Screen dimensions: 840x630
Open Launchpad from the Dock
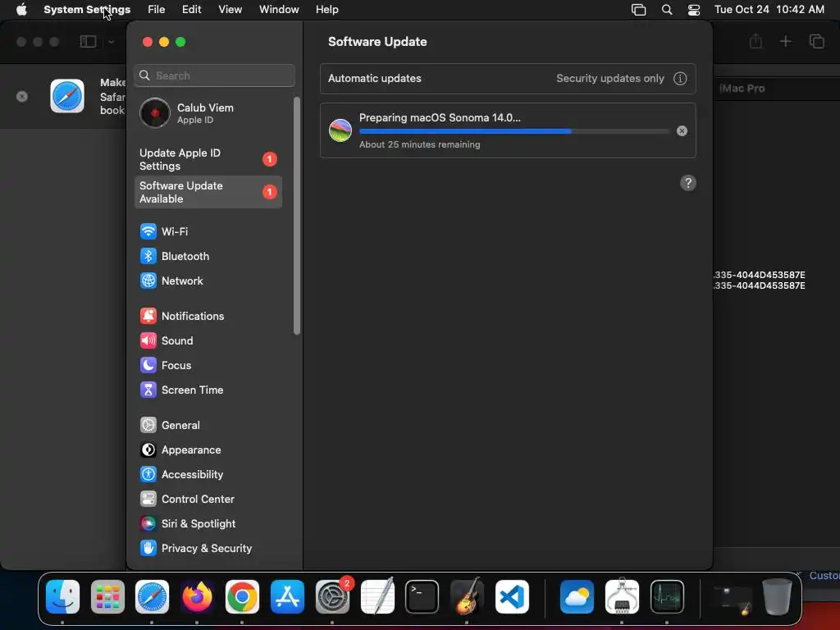pos(107,597)
